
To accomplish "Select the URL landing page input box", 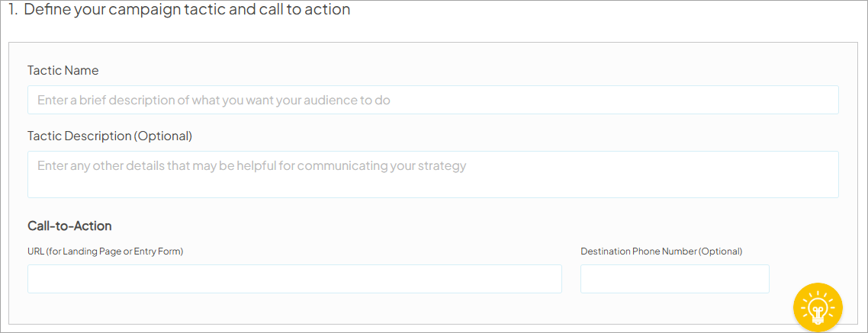I will click(294, 279).
